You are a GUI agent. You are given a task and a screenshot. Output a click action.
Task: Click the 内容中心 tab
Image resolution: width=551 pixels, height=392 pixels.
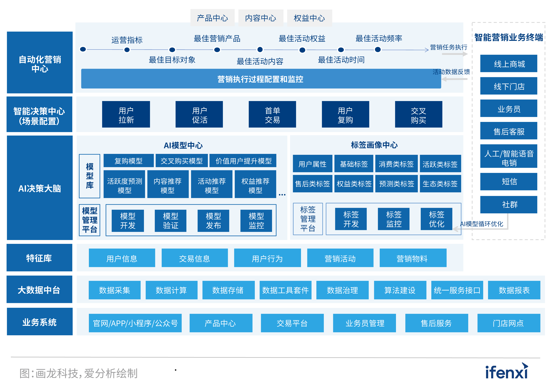pos(261,18)
